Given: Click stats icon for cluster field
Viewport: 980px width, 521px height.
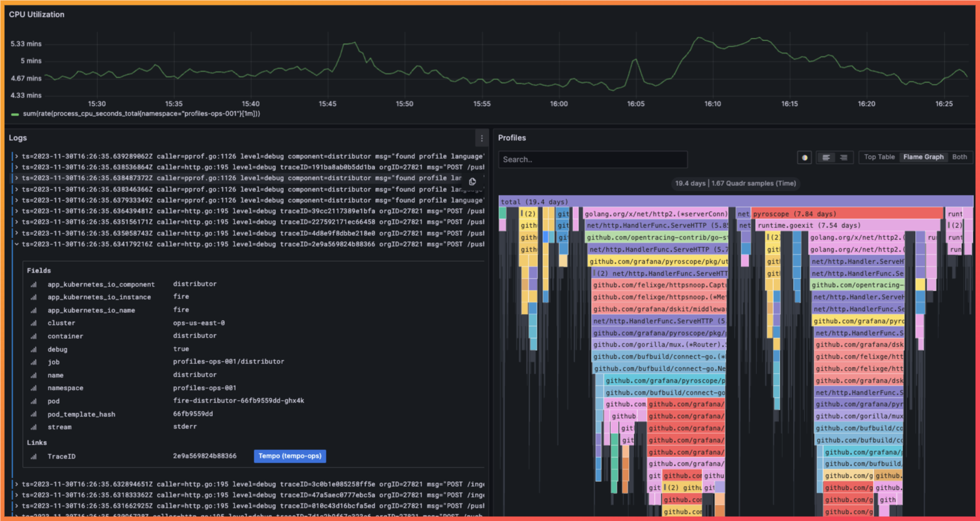Looking at the screenshot, I should (34, 323).
